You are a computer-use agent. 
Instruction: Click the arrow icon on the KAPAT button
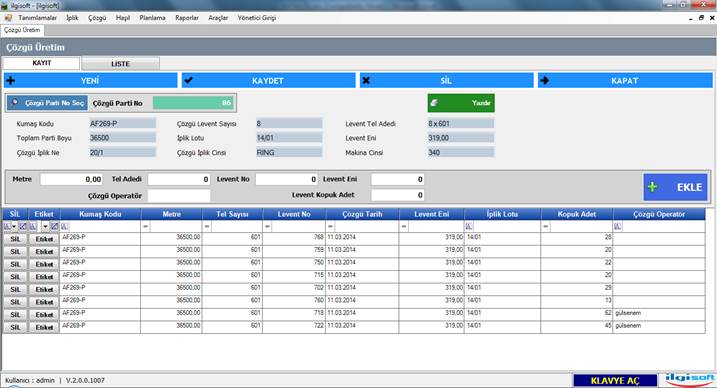(544, 80)
